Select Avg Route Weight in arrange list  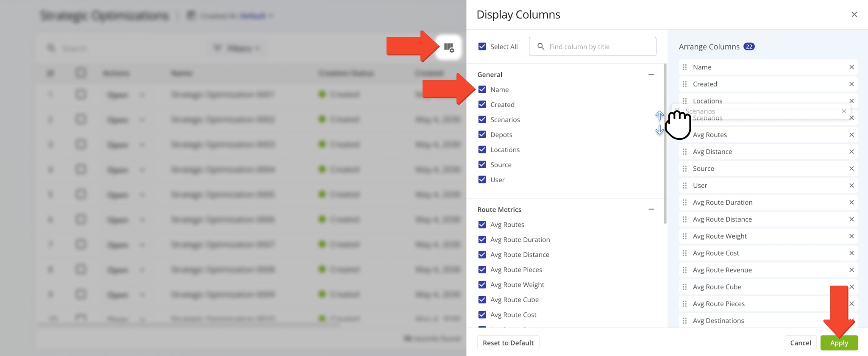[x=720, y=236]
